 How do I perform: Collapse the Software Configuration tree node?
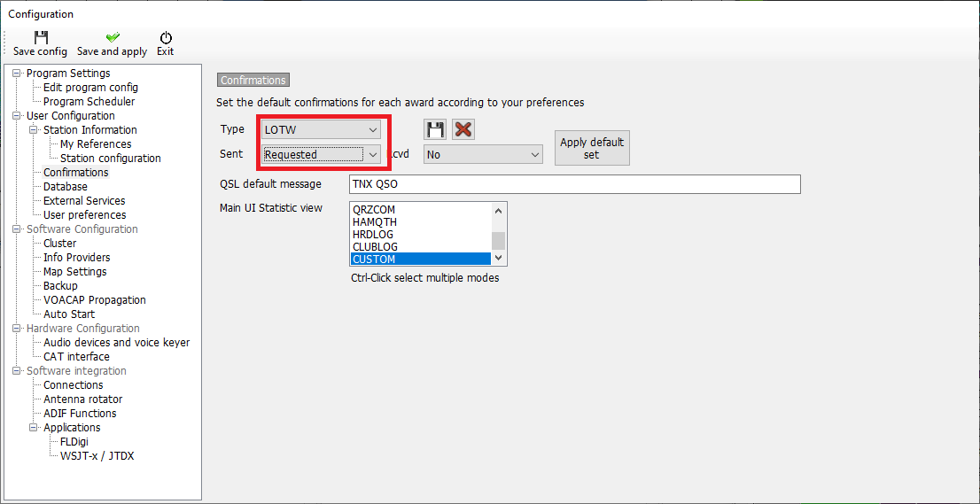(16, 229)
